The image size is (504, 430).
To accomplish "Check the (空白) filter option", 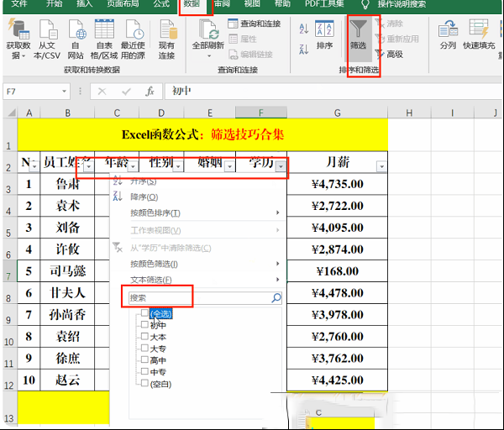I will point(144,383).
